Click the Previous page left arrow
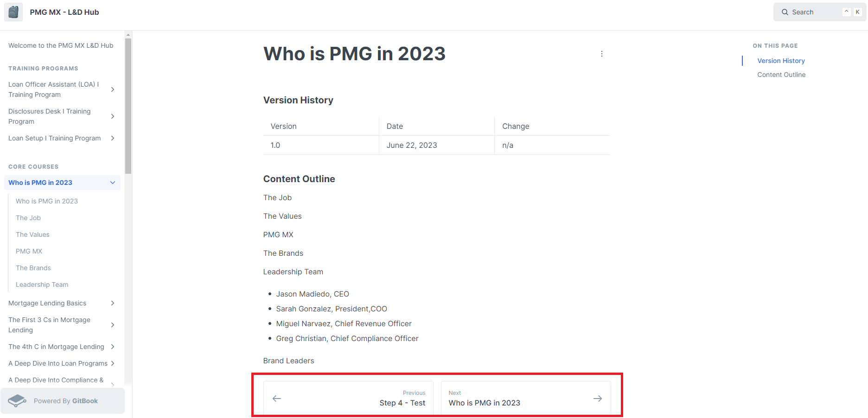The height and width of the screenshot is (418, 868). [x=277, y=399]
